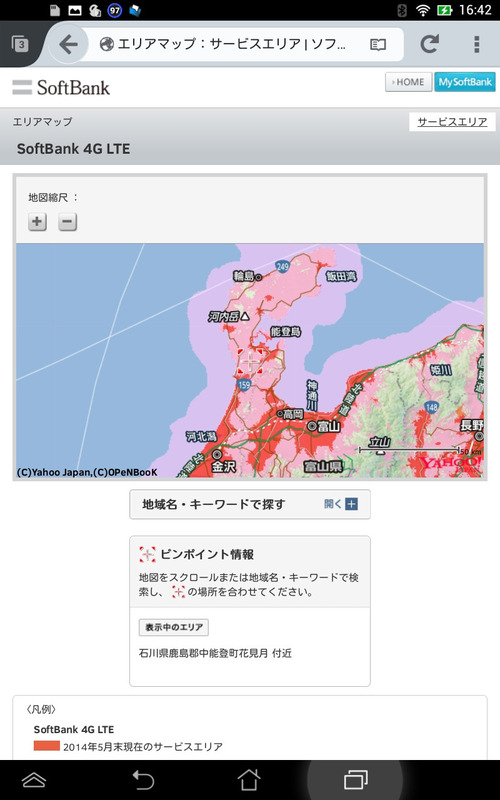The height and width of the screenshot is (800, 500).
Task: Tap the Android back navigation icon
Action: pos(143,780)
